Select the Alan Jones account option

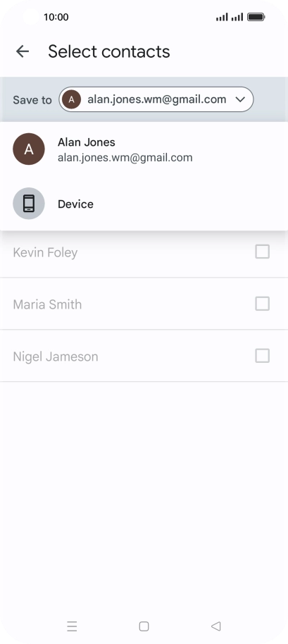(x=144, y=149)
